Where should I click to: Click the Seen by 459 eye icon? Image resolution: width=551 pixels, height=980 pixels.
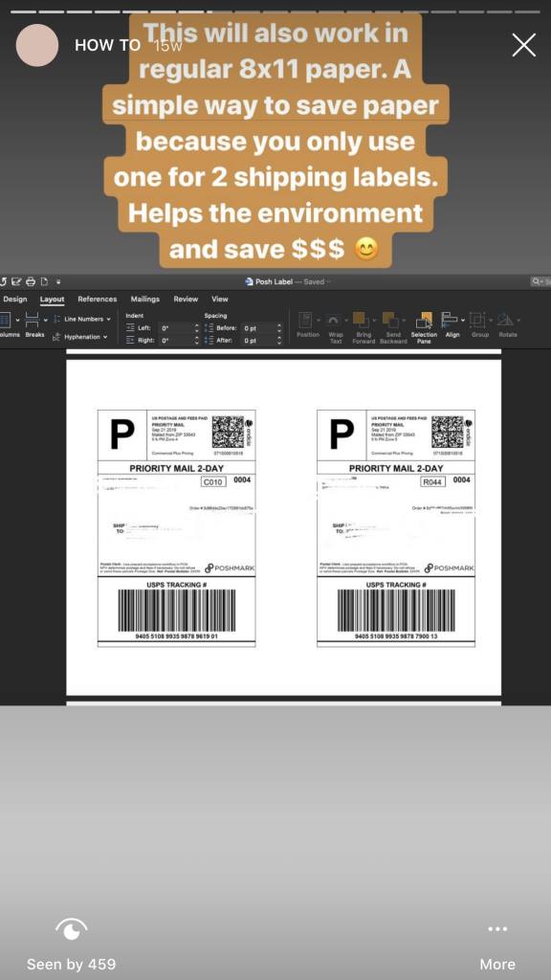point(71,929)
